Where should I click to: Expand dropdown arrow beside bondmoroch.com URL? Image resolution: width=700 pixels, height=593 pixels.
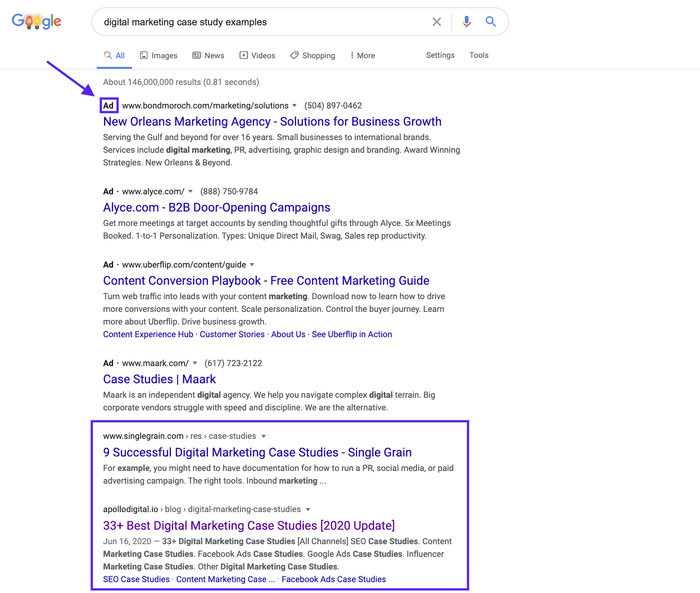tap(294, 105)
